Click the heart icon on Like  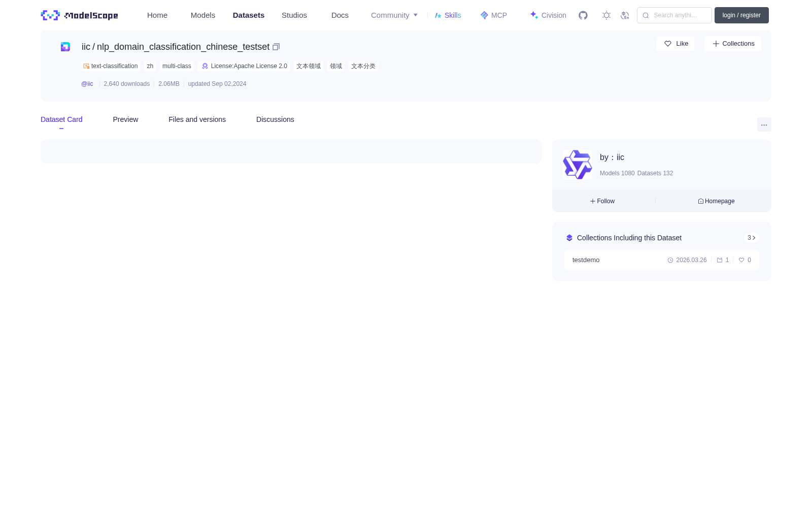pos(668,44)
